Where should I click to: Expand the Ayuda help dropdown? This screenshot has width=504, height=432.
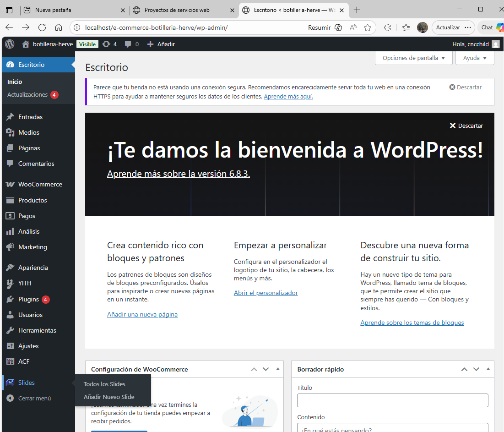[475, 58]
